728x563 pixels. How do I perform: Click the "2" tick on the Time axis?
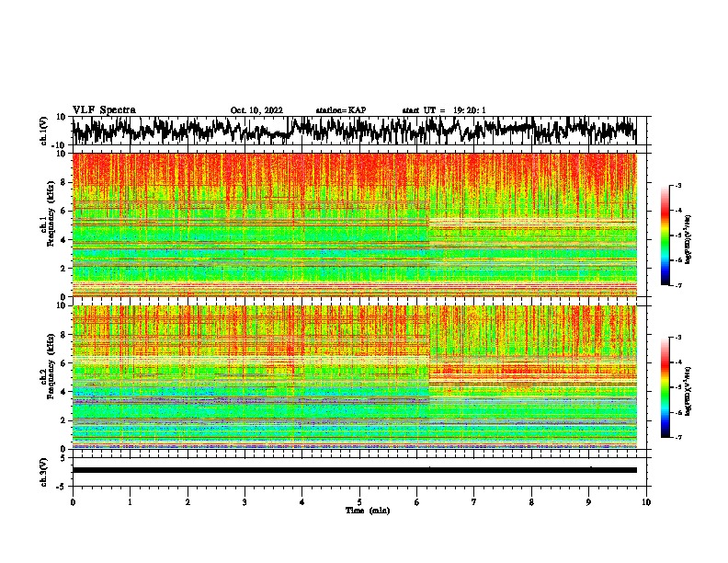point(188,502)
